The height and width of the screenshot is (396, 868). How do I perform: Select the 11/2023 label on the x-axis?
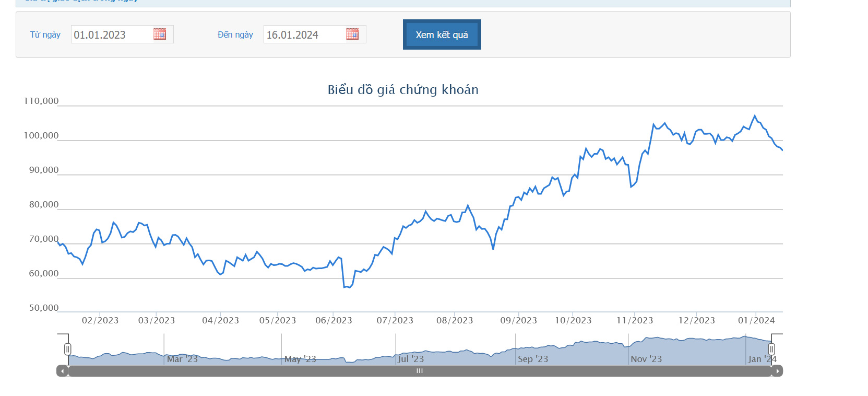click(x=634, y=321)
